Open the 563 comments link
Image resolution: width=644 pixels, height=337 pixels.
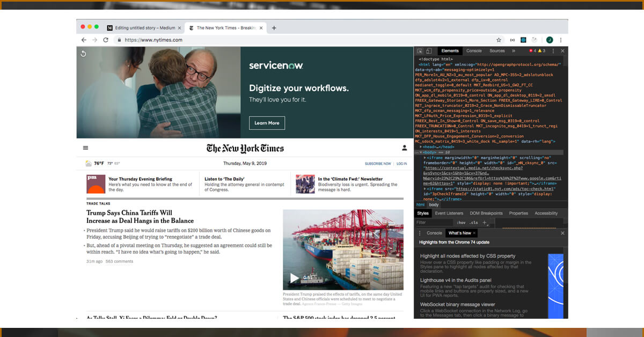tap(119, 261)
